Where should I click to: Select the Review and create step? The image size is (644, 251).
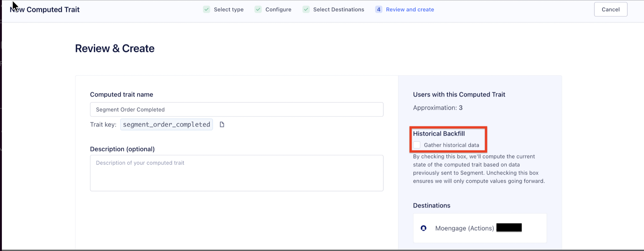[x=410, y=9]
